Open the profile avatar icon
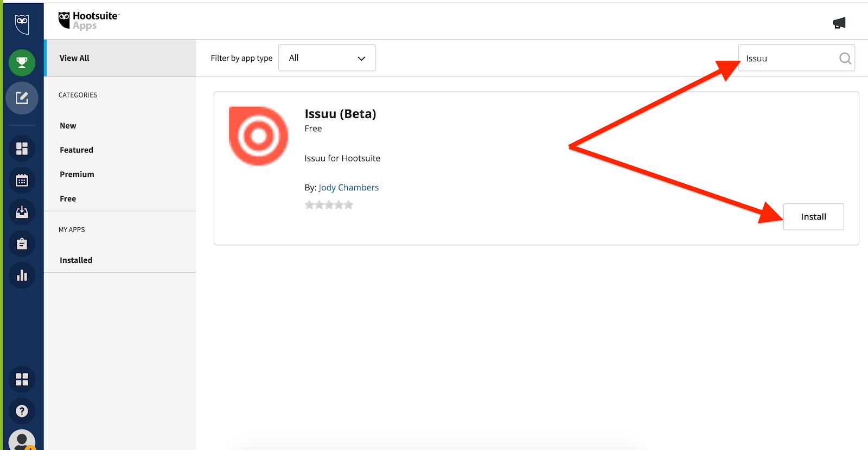868x450 pixels. click(x=22, y=440)
